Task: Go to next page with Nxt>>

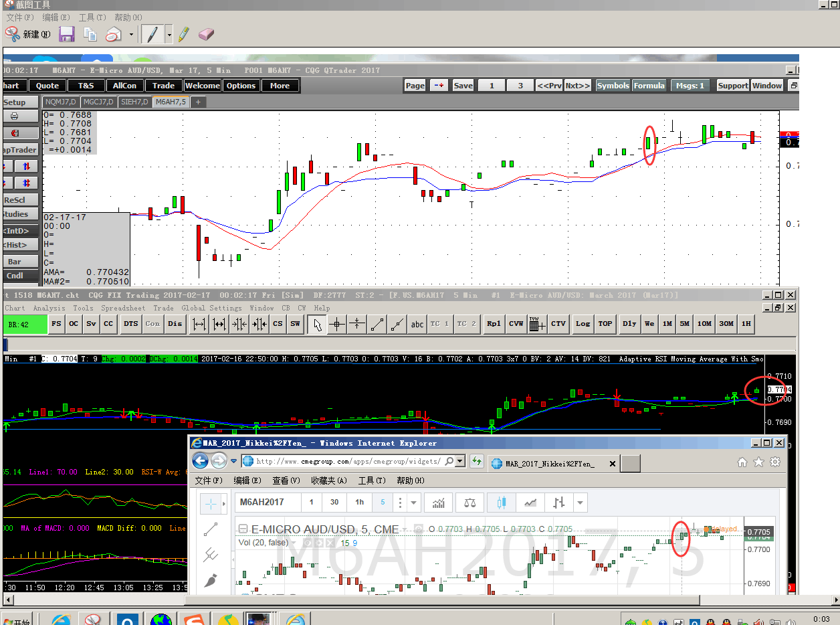Action: pos(578,86)
